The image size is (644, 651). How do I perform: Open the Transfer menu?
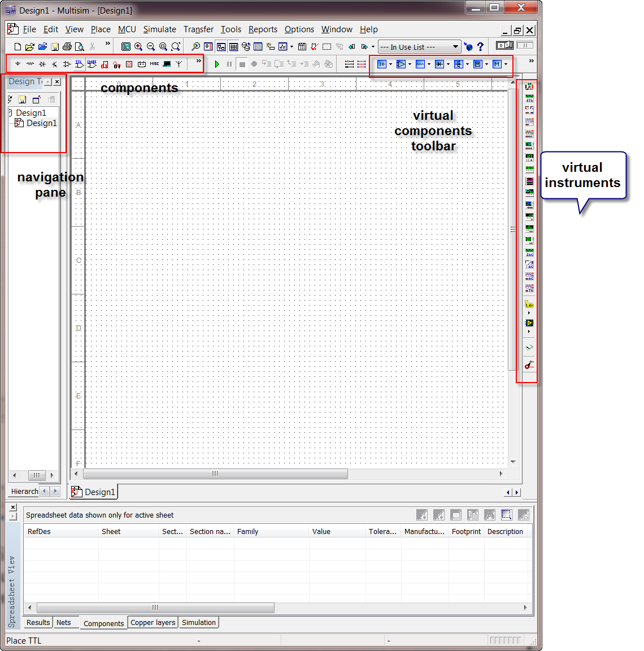(199, 29)
